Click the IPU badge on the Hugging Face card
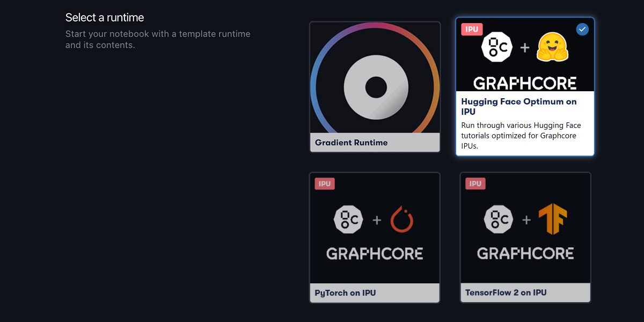This screenshot has width=644, height=322. [472, 29]
